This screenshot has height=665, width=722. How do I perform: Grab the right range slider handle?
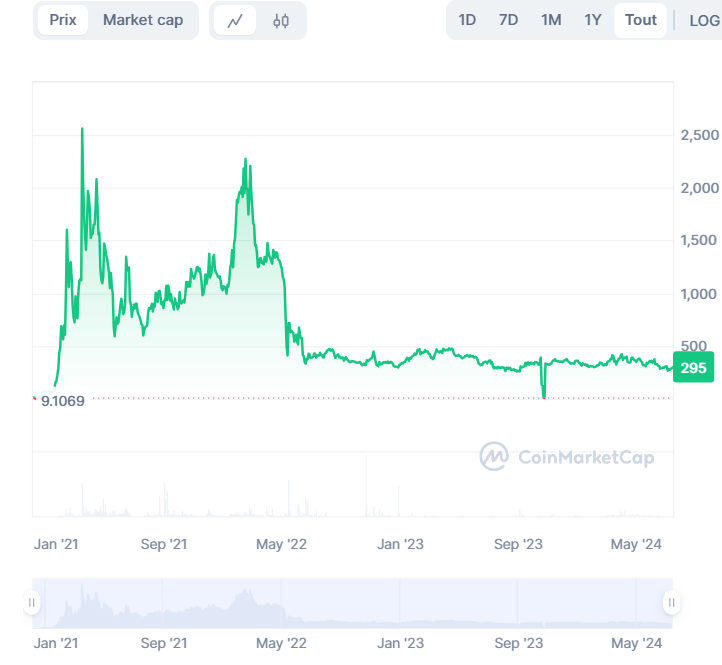pyautogui.click(x=671, y=602)
